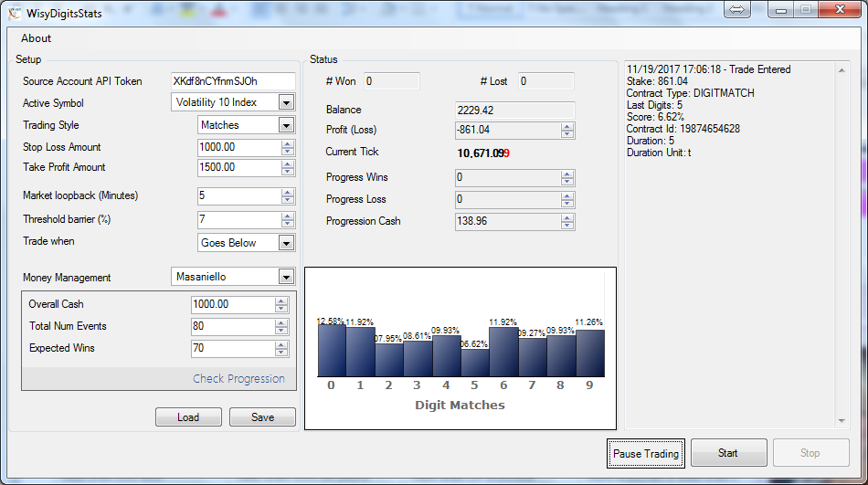
Task: Click the Contract Id log line
Action: pos(683,129)
